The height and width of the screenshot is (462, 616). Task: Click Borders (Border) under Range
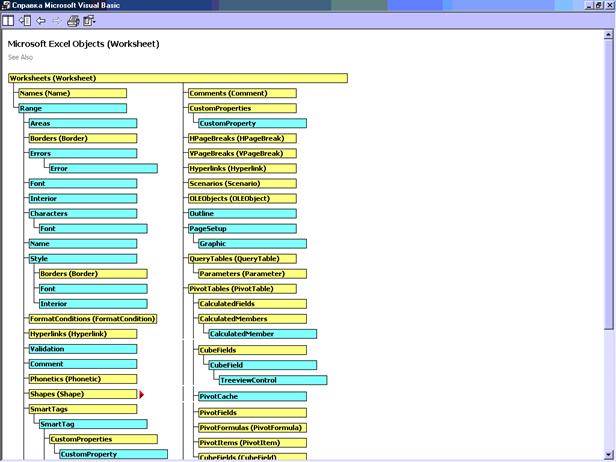(x=83, y=138)
